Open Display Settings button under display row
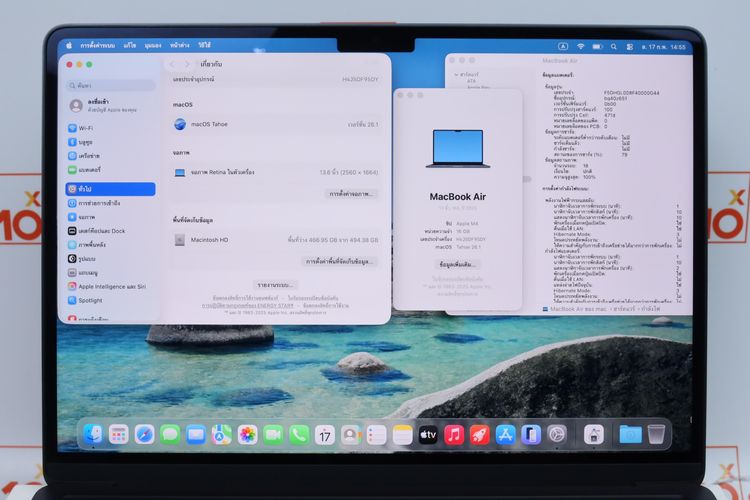 351,194
